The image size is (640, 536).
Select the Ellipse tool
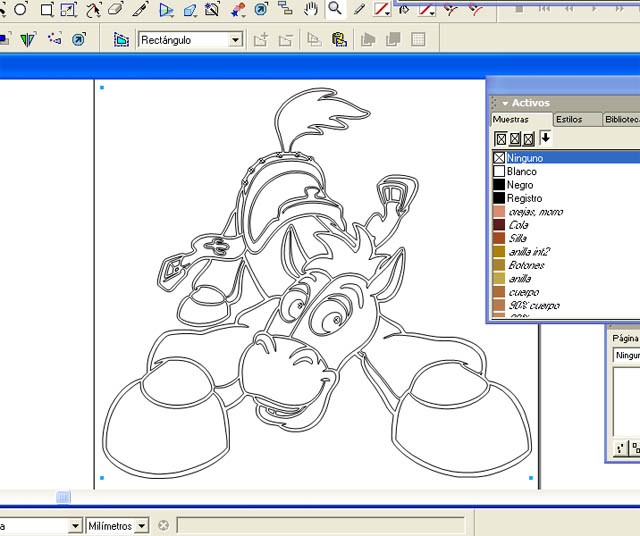(20, 9)
